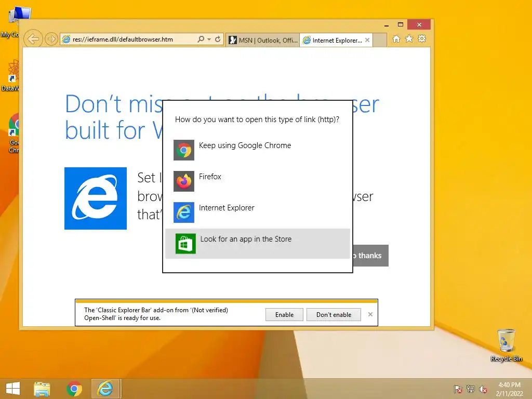
Task: Click the network tray icon
Action: pyautogui.click(x=471, y=389)
